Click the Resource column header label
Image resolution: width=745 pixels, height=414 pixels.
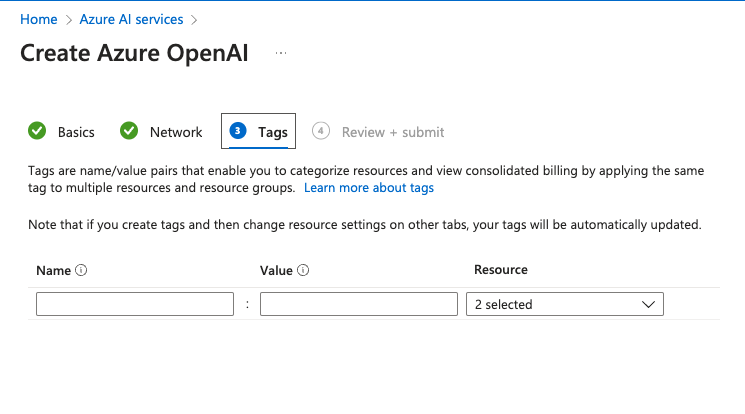click(500, 270)
